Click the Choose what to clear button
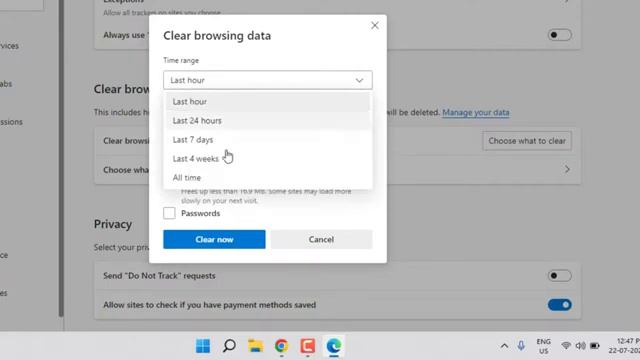Image resolution: width=640 pixels, height=360 pixels. [x=527, y=141]
